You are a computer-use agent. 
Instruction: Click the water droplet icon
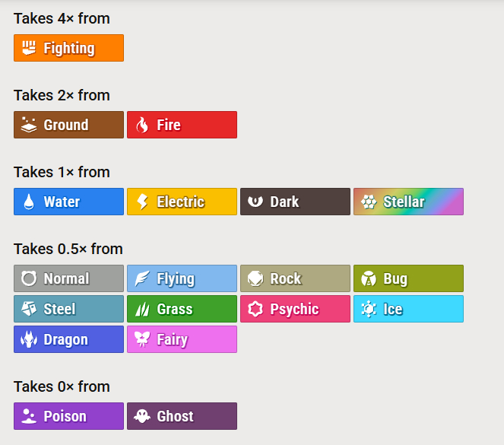tap(29, 202)
